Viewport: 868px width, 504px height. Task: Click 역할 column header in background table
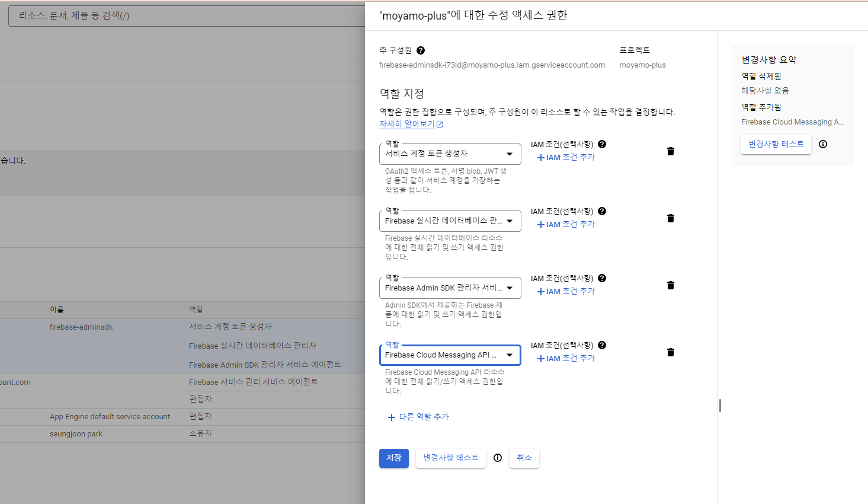click(x=196, y=310)
